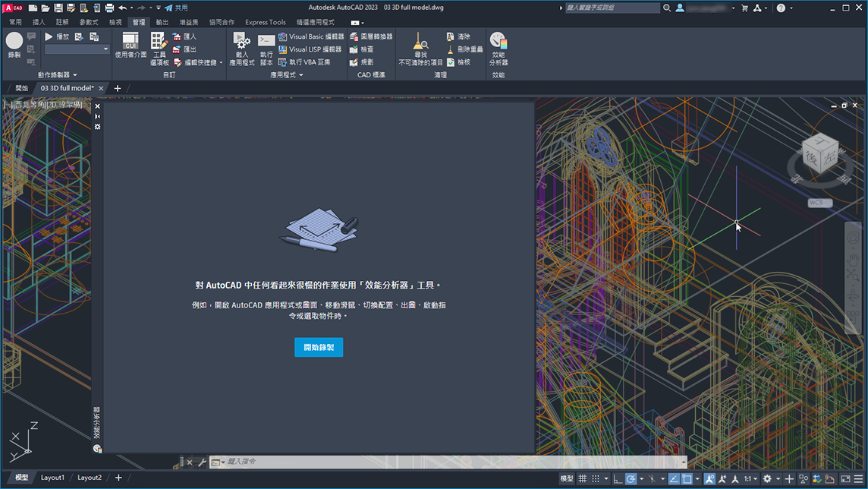Open the status bar customization menu icon

click(858, 478)
